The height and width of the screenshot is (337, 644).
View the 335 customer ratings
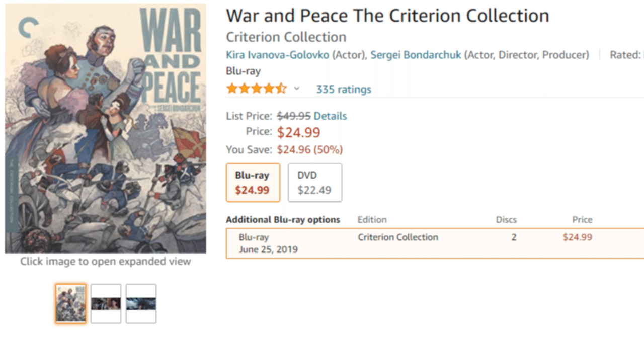pos(343,89)
